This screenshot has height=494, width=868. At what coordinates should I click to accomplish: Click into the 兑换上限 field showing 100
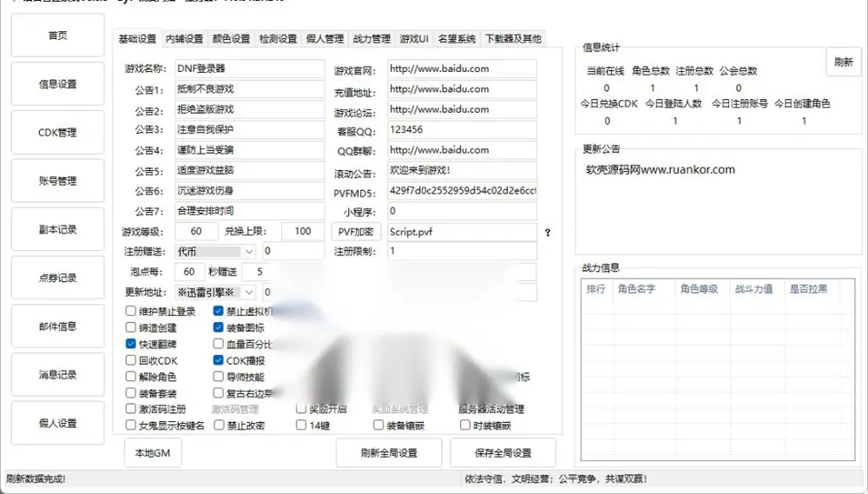(x=303, y=232)
